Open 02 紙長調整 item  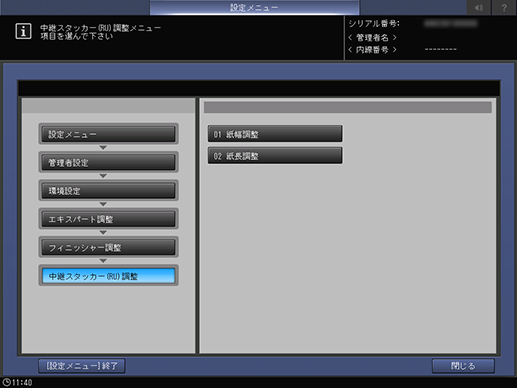click(275, 156)
